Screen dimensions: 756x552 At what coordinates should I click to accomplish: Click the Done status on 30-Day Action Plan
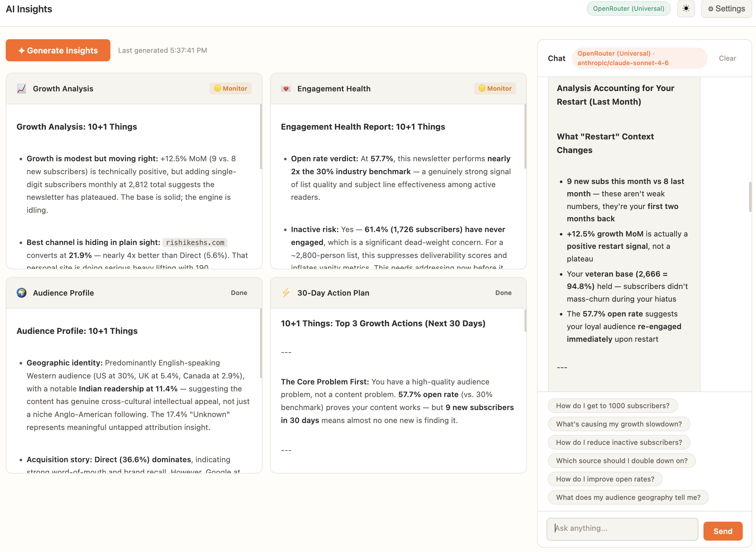503,293
